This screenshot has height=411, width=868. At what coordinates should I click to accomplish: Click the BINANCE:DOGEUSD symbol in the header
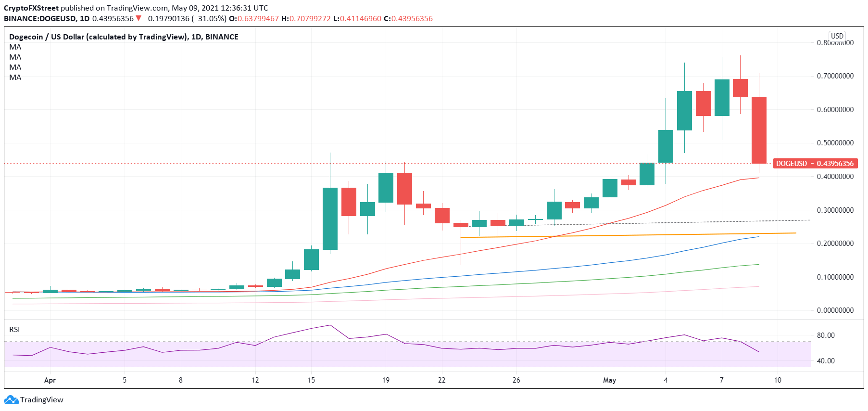40,19
